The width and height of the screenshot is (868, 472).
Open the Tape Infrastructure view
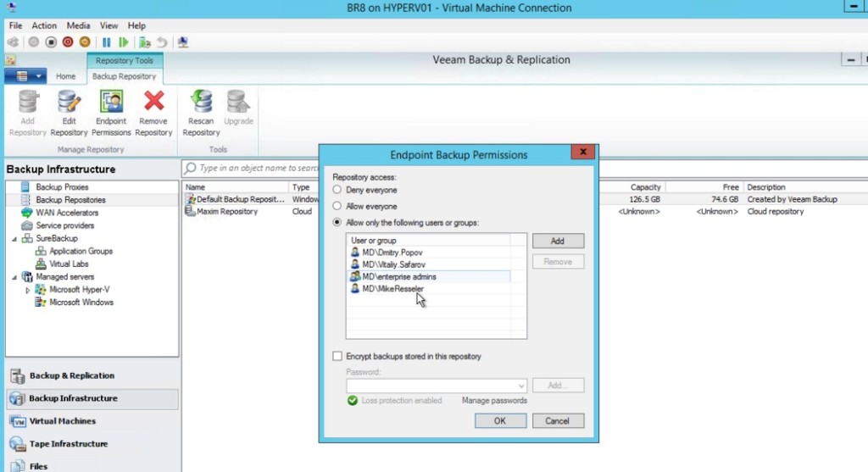pos(92,444)
